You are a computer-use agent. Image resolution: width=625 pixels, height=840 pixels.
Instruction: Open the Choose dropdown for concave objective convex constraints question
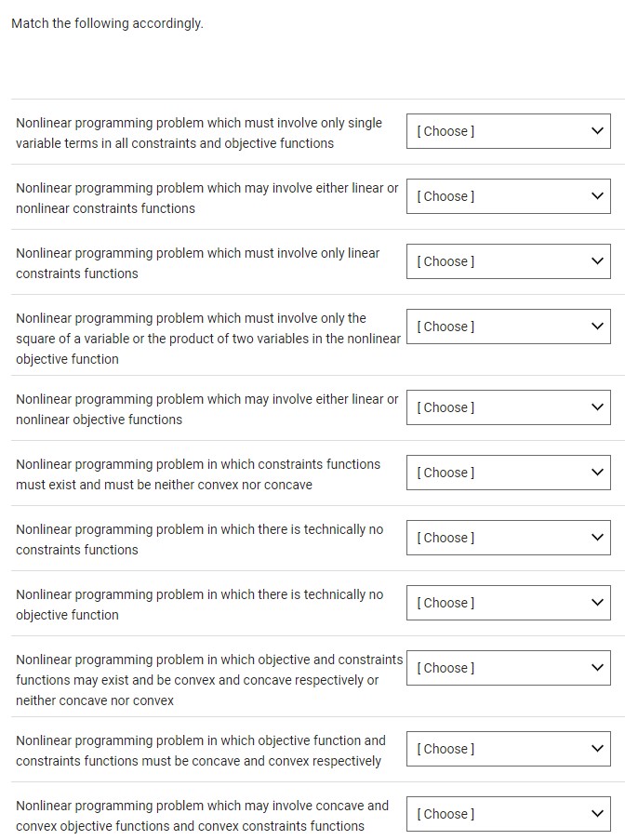(x=507, y=749)
